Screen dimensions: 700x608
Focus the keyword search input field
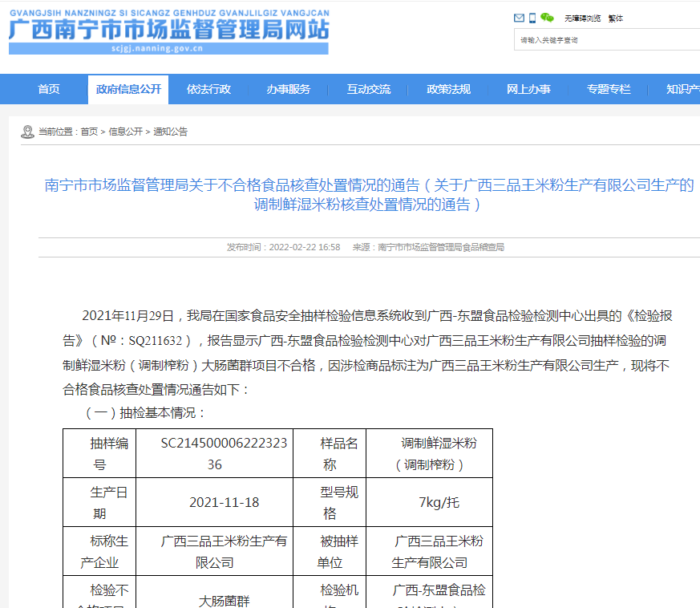[607, 40]
